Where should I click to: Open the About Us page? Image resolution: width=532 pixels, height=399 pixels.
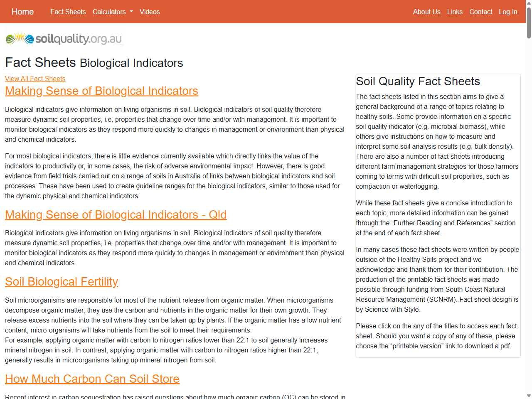427,12
